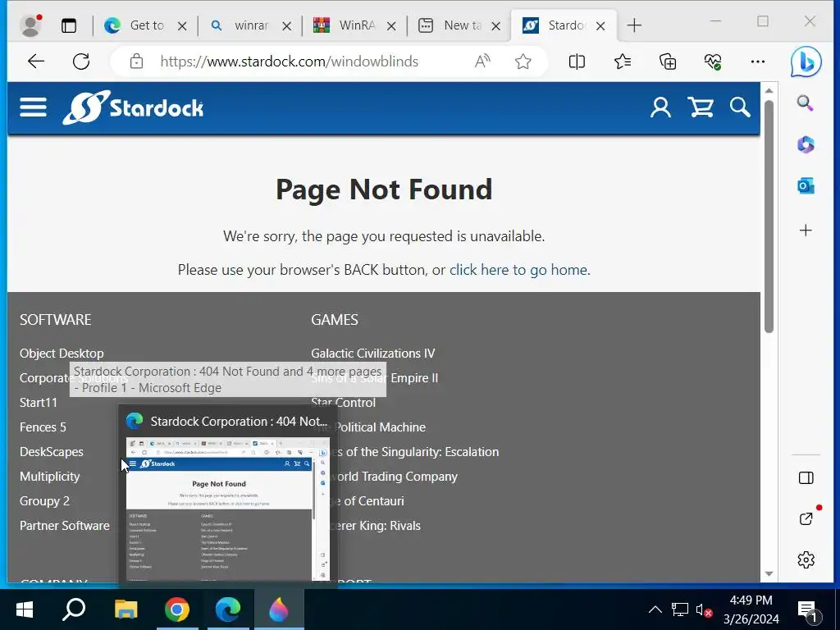Open the Windows Start menu
This screenshot has width=840, height=630.
coord(24,609)
